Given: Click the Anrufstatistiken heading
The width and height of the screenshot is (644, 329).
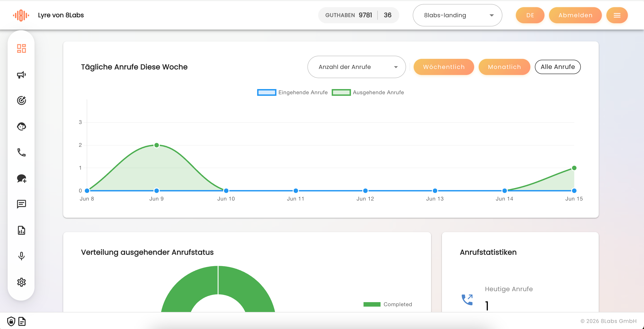Looking at the screenshot, I should (488, 252).
